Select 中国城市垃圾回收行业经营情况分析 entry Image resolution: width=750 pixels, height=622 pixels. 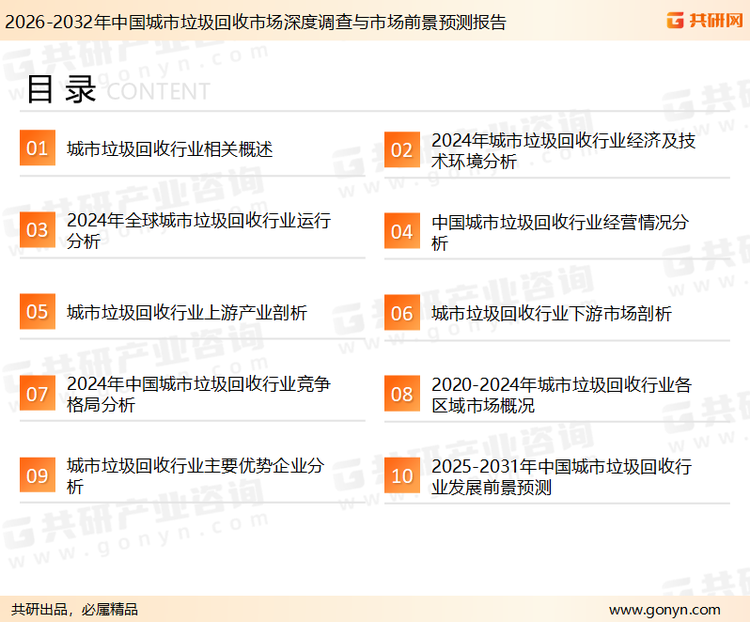(x=560, y=232)
